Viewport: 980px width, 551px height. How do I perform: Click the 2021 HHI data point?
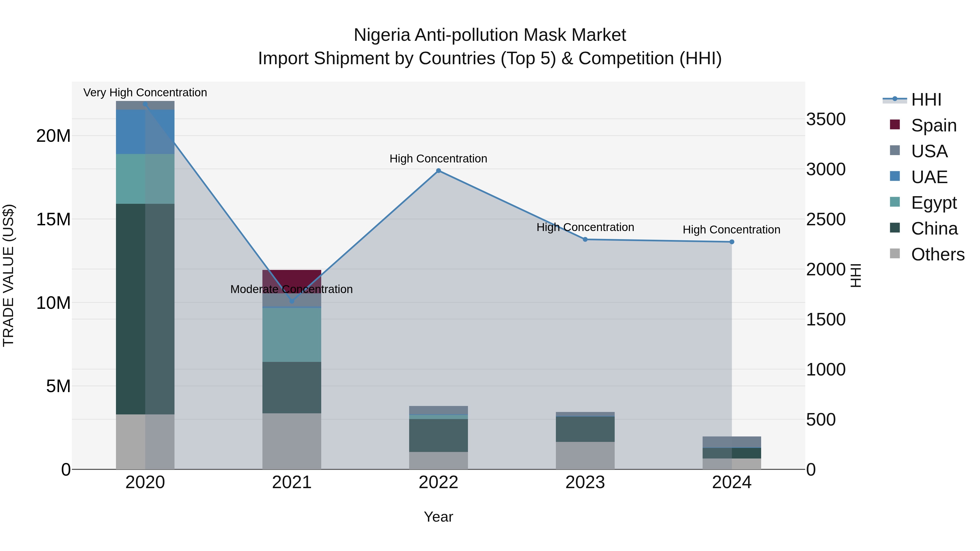click(292, 301)
